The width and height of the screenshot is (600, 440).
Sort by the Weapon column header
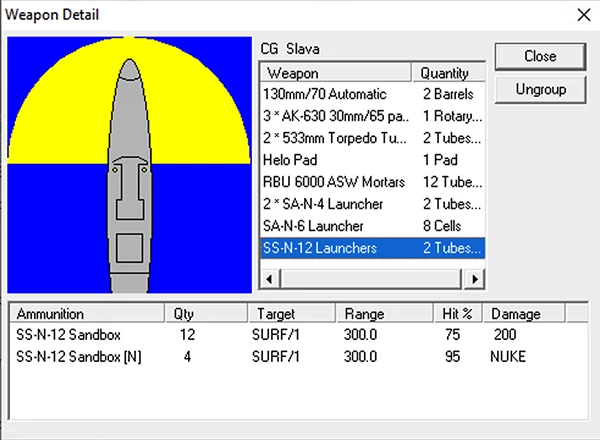tap(335, 73)
